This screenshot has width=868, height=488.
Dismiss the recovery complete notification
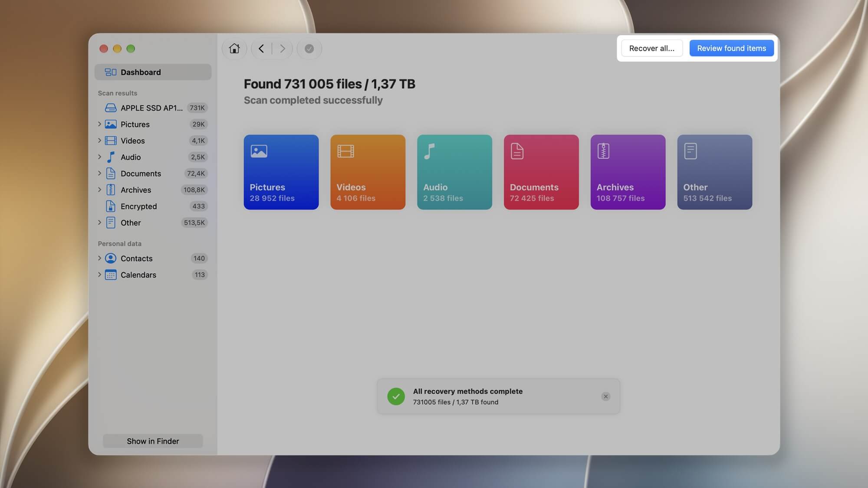[605, 396]
